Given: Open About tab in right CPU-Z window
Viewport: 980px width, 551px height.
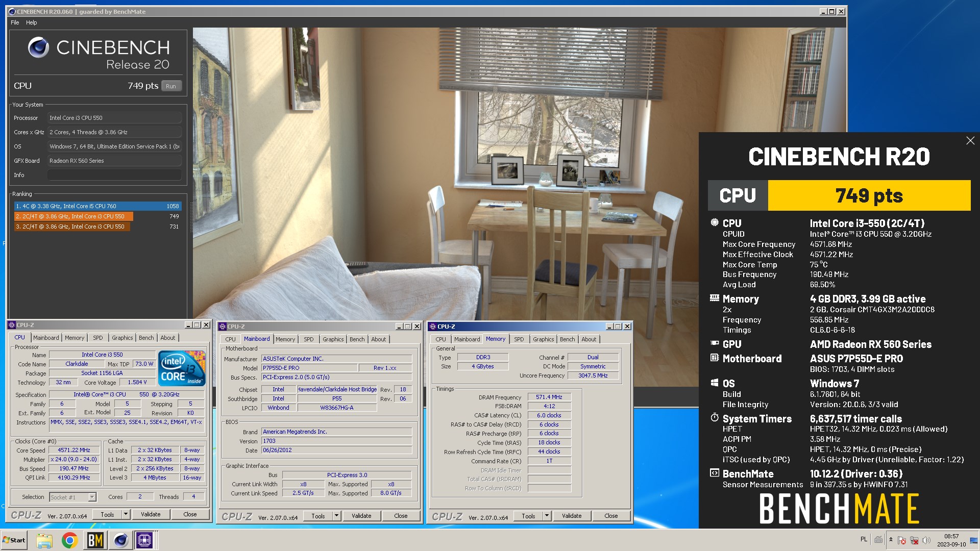Looking at the screenshot, I should pos(589,339).
